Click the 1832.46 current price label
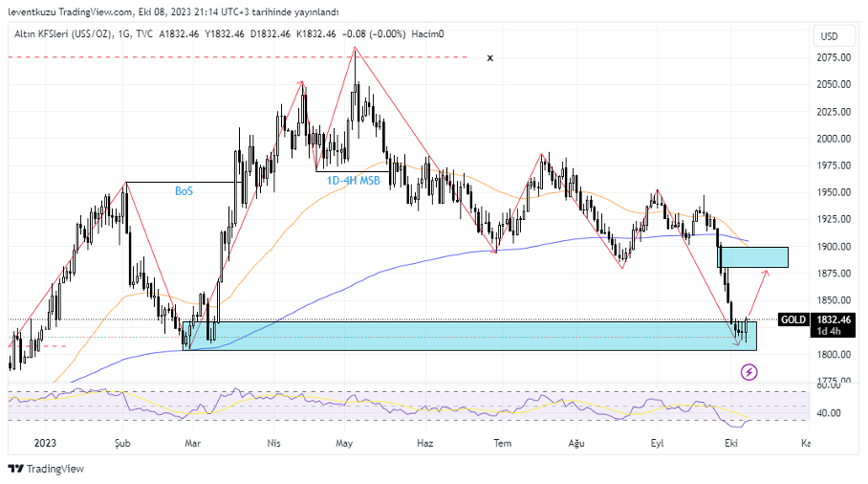 [832, 319]
